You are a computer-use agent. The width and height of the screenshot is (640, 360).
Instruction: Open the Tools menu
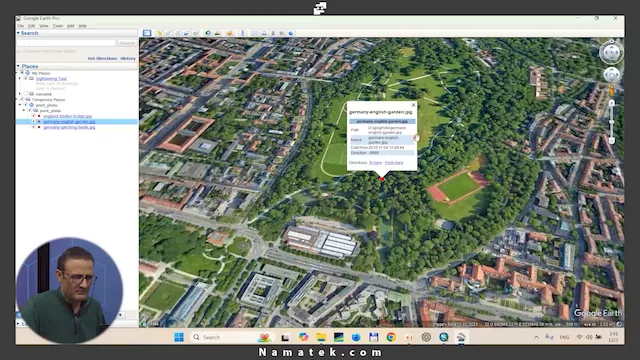(x=58, y=26)
